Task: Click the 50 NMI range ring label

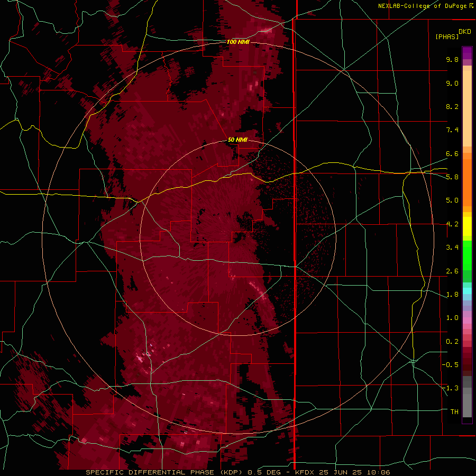Action: (x=237, y=140)
